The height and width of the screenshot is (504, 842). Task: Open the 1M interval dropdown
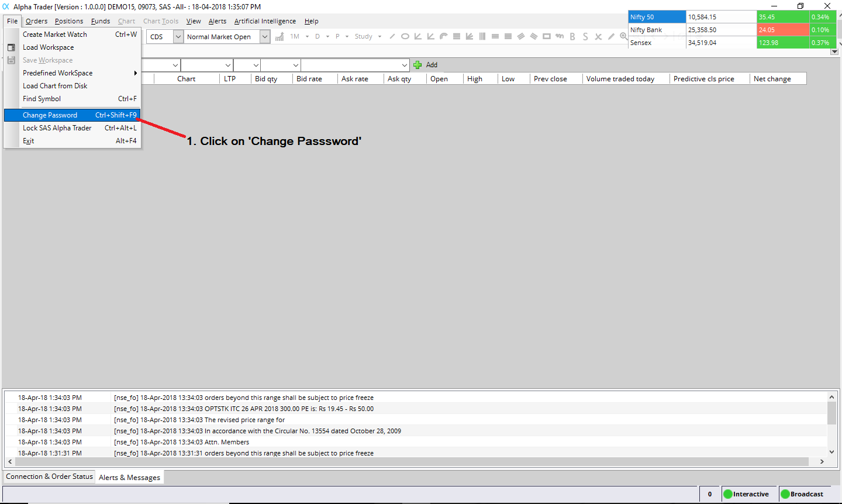click(308, 36)
